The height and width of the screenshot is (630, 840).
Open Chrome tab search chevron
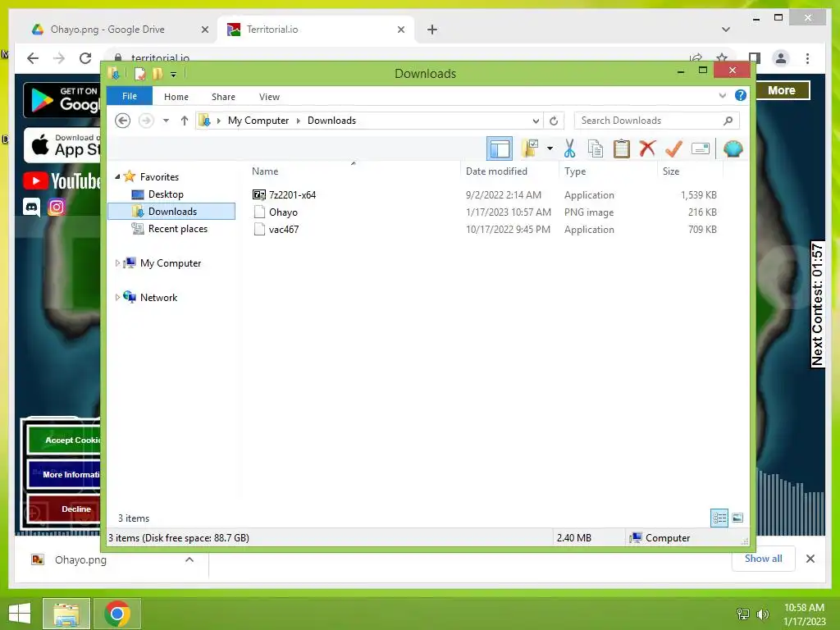click(x=726, y=30)
